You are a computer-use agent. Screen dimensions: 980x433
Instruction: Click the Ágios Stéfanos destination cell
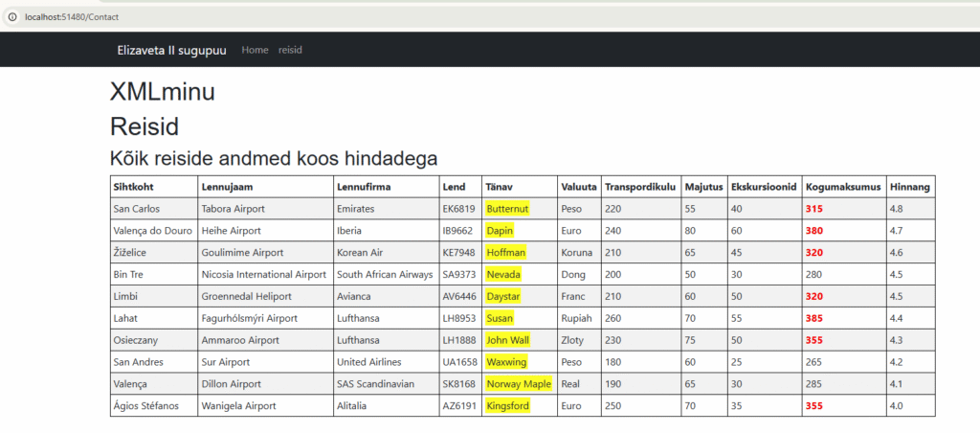coord(145,406)
